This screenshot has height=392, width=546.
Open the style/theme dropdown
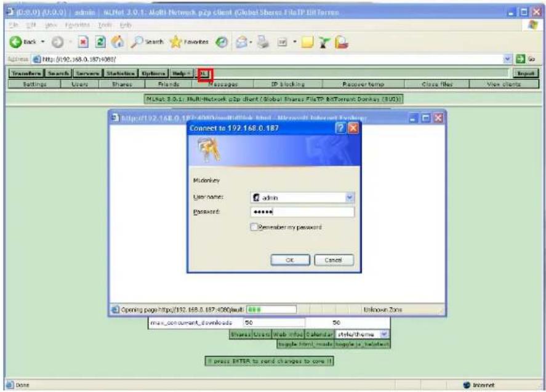(362, 334)
